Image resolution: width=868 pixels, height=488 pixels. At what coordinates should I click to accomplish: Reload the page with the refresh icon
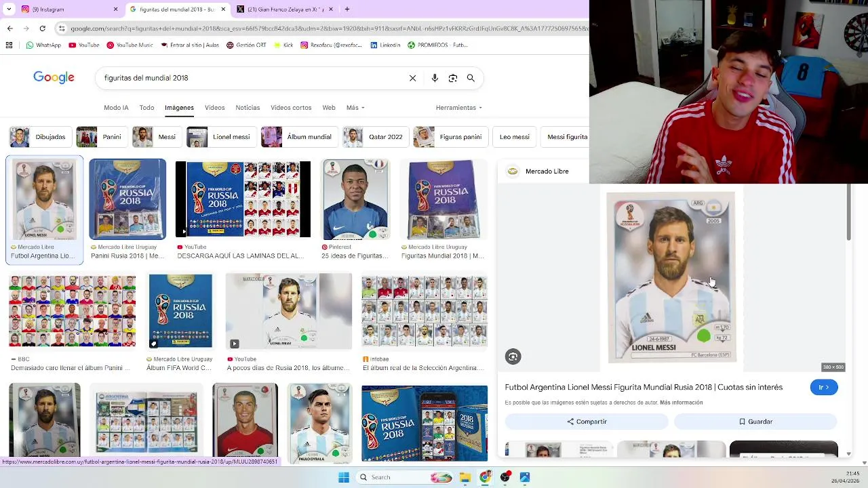(x=42, y=28)
